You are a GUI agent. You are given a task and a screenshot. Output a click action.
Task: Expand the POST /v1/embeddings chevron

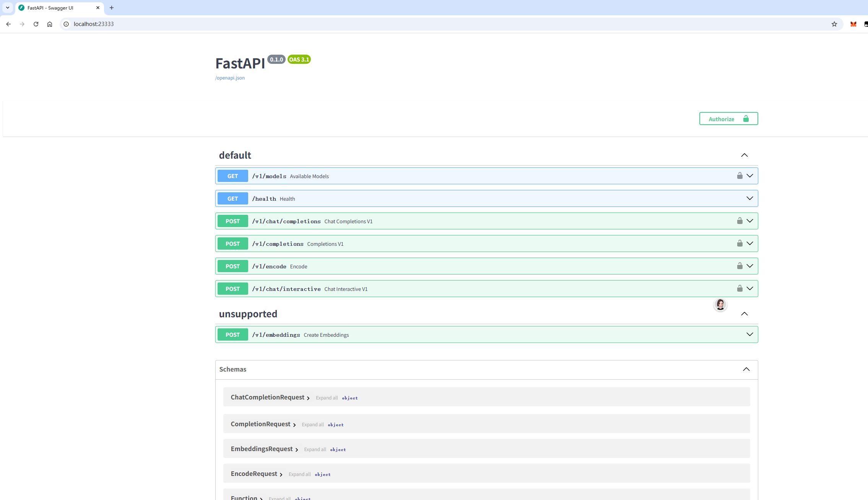coord(750,334)
